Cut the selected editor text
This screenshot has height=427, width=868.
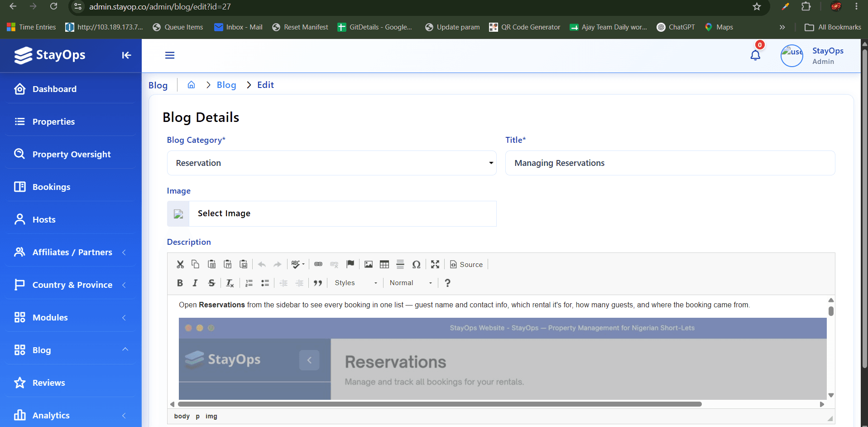180,264
